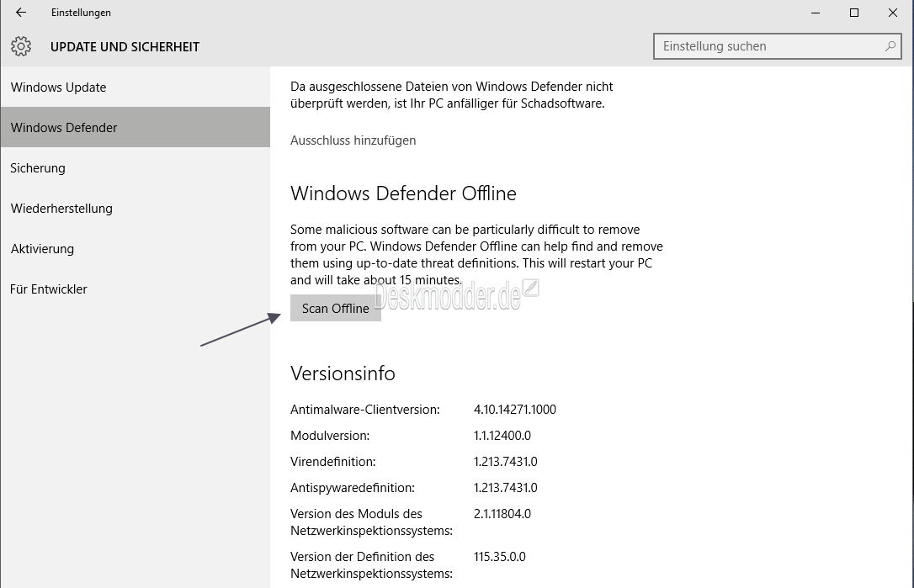Close the Einstellungen window
This screenshot has height=588, width=914.
[892, 13]
